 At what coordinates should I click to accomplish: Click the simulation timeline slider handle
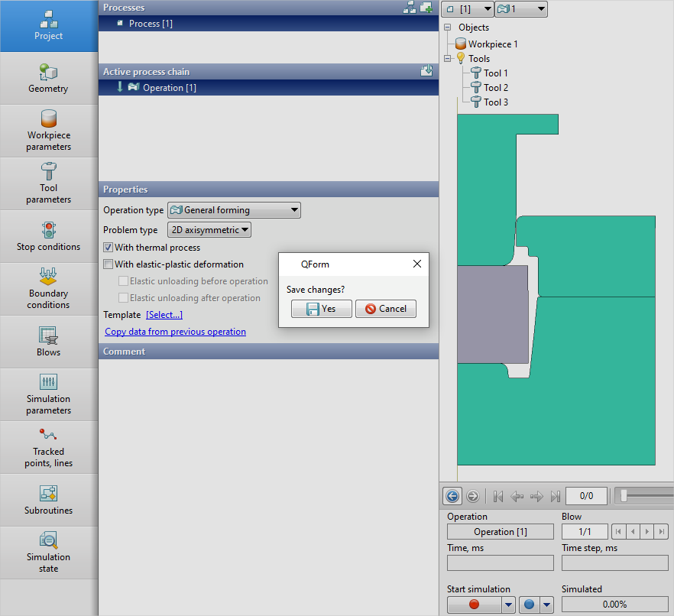tap(624, 496)
